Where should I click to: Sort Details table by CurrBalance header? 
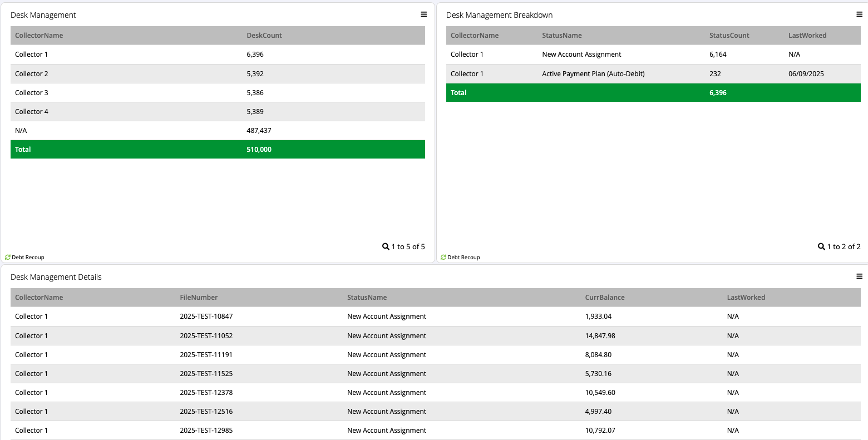[605, 298]
